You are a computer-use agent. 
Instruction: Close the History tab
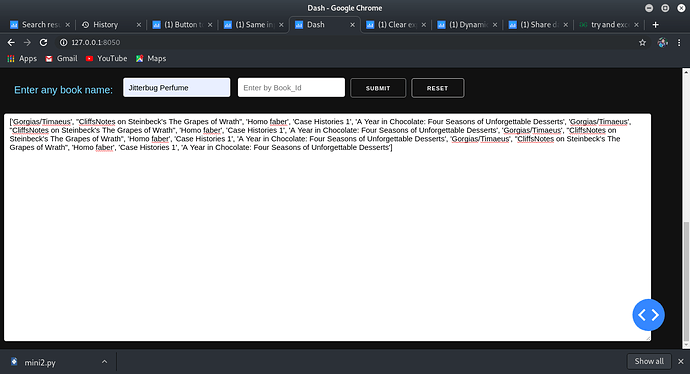pyautogui.click(x=139, y=25)
